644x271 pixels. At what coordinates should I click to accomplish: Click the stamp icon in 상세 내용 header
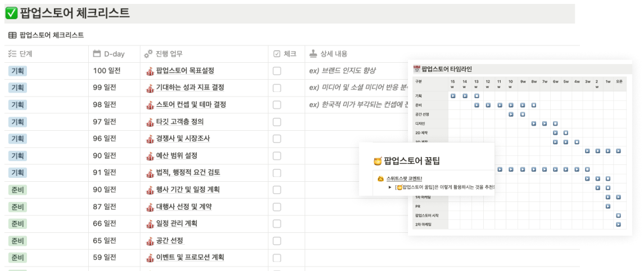click(x=314, y=54)
